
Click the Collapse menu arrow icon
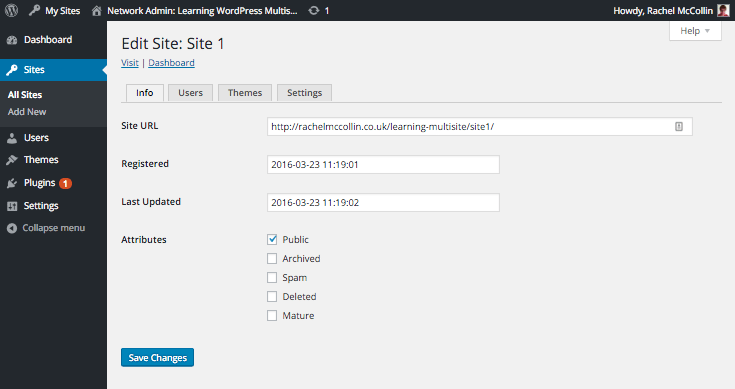coord(12,228)
